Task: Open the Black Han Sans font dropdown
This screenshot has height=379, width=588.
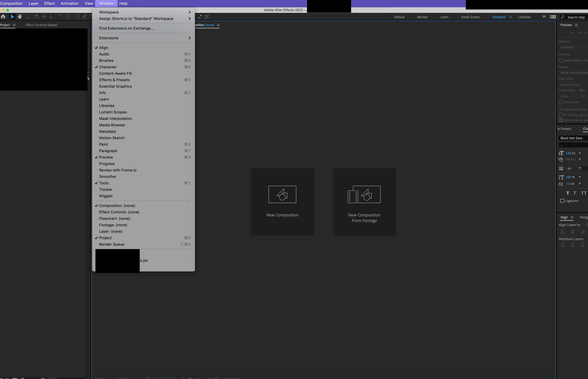Action: point(573,138)
